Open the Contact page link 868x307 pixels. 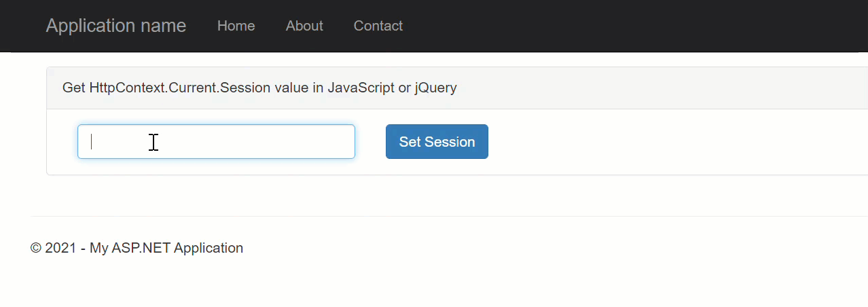(x=378, y=26)
